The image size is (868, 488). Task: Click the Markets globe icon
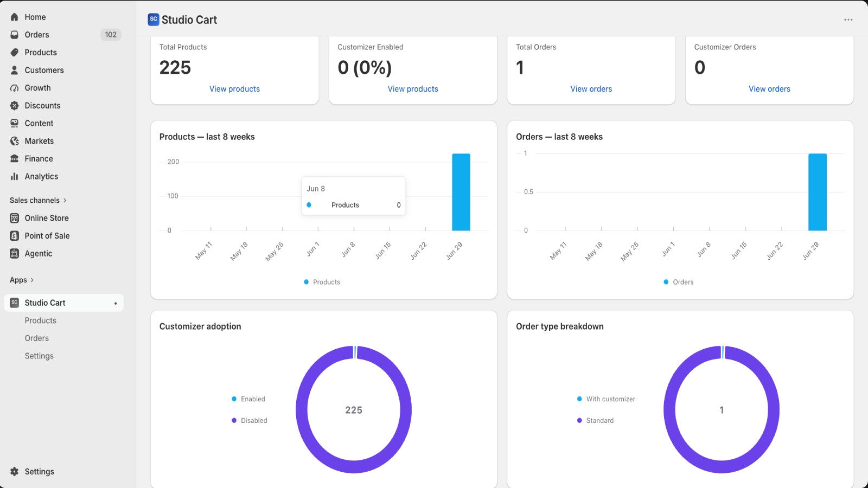15,141
